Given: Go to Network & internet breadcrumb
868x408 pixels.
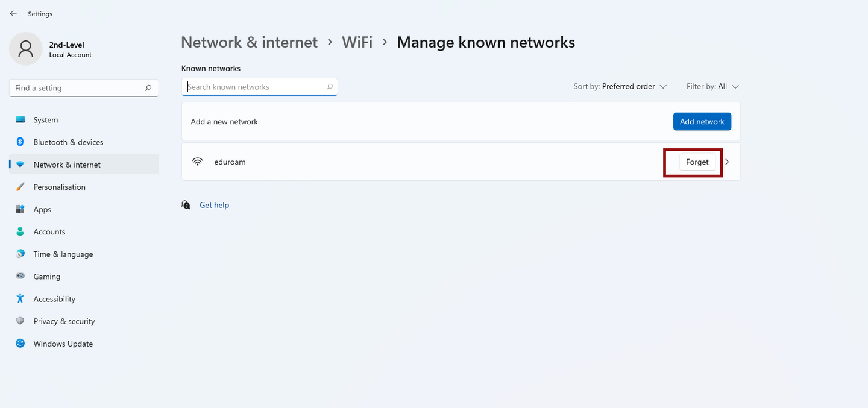Looking at the screenshot, I should pos(249,42).
